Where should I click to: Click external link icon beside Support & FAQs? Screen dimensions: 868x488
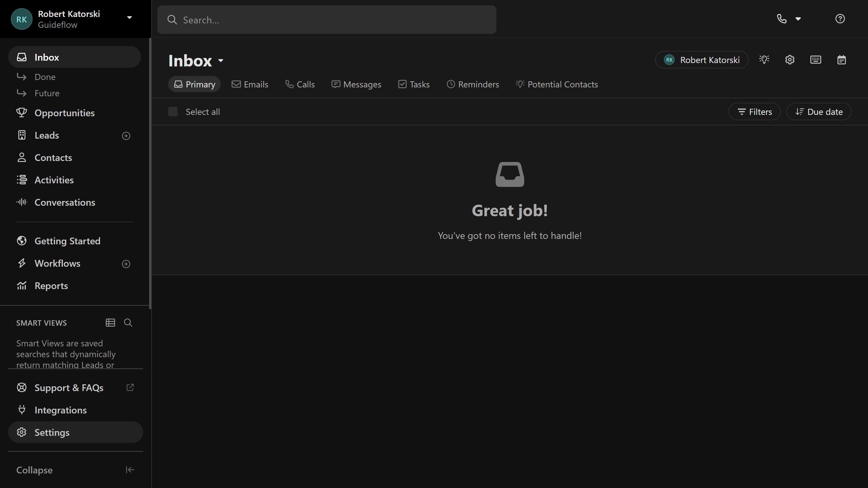coord(130,387)
